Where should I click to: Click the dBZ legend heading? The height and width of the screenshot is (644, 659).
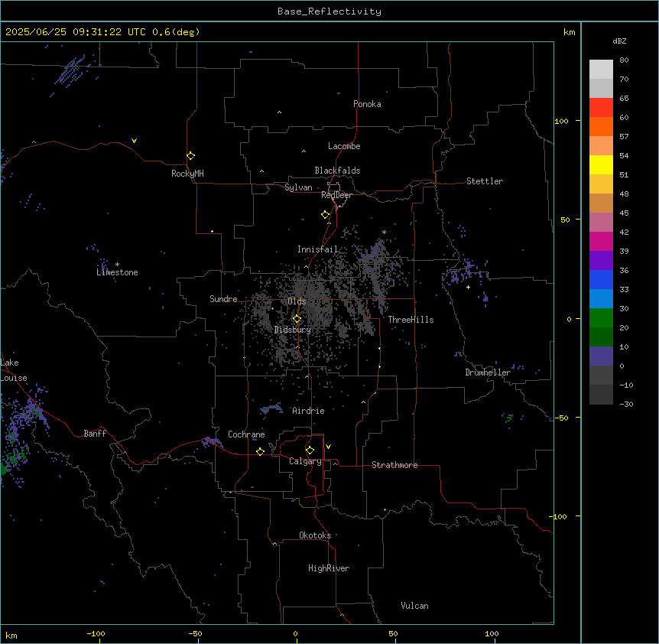click(619, 41)
